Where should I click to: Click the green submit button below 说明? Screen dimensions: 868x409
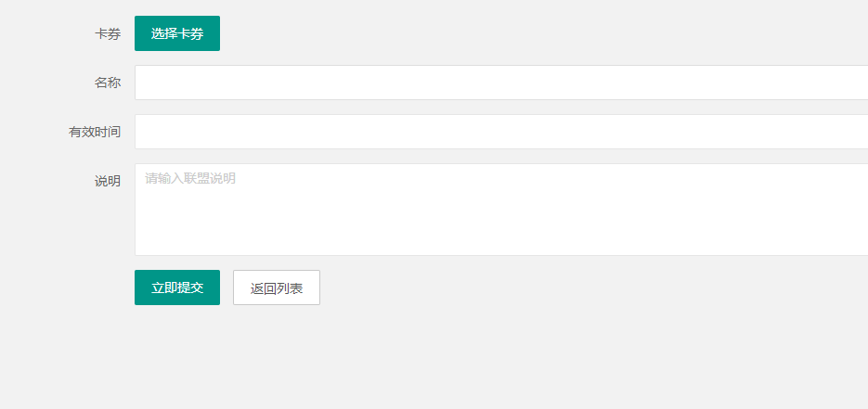[177, 288]
